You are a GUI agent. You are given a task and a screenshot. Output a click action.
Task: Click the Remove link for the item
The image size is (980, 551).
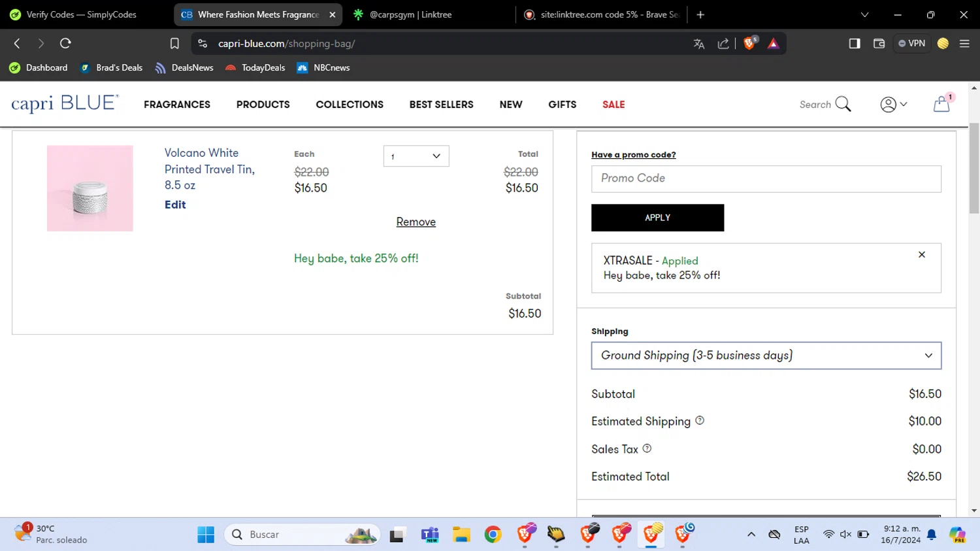pos(416,222)
